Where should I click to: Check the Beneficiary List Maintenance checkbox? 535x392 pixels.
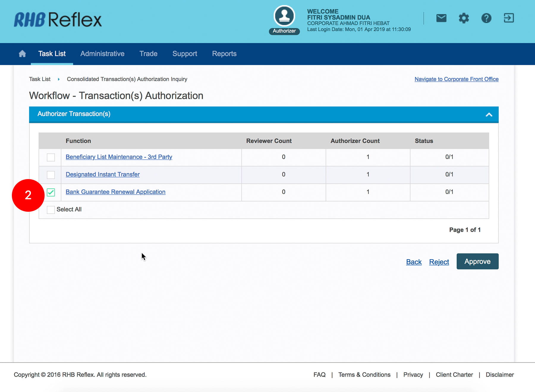(x=51, y=157)
